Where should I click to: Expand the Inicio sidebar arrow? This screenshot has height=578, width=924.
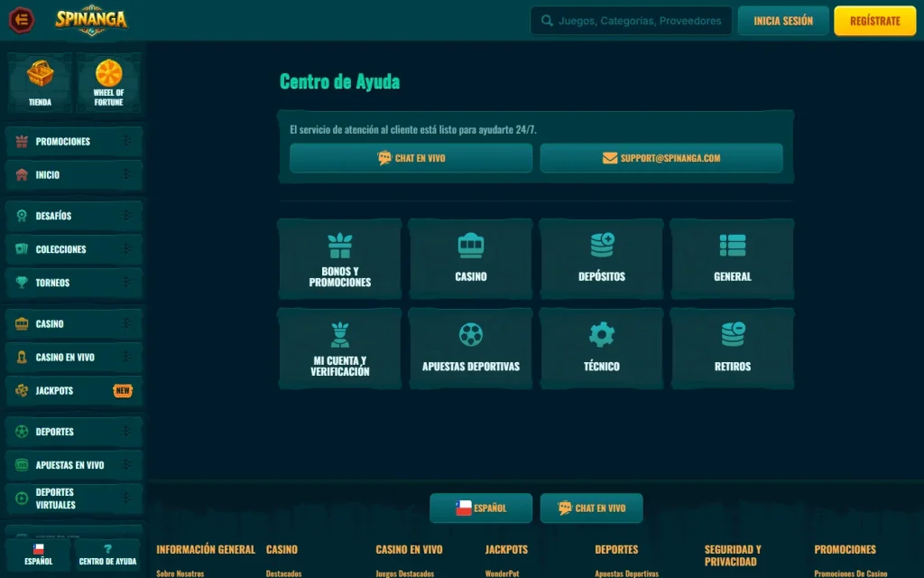pos(126,174)
